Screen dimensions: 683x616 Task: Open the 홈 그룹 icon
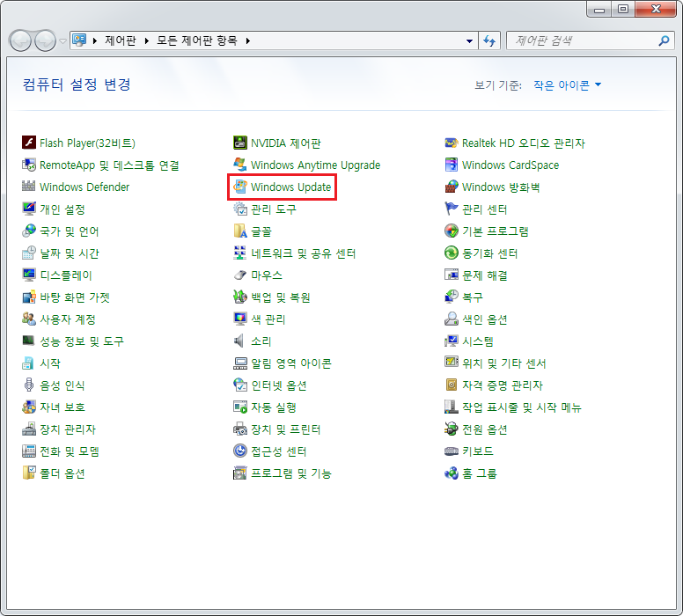452,473
